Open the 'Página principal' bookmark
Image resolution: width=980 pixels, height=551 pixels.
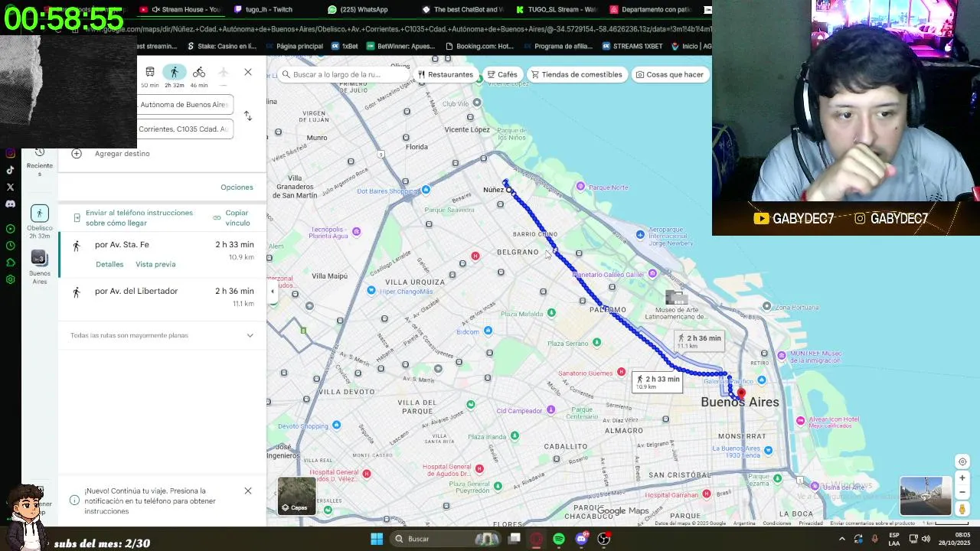[294, 46]
